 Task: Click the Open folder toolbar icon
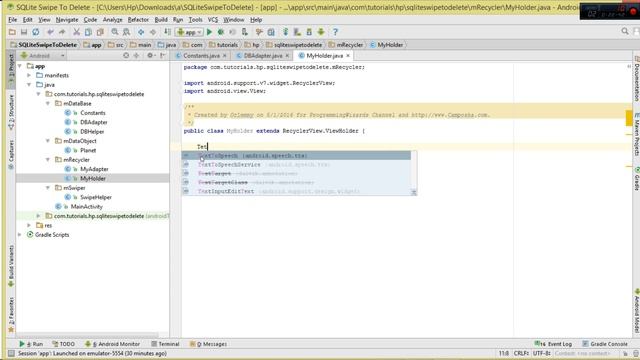point(12,32)
